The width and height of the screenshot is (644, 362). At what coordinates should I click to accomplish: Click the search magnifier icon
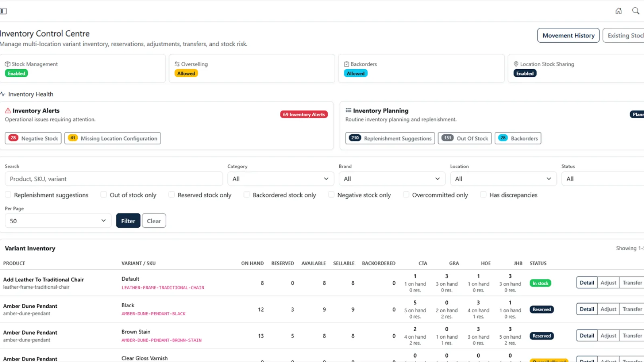tap(636, 11)
